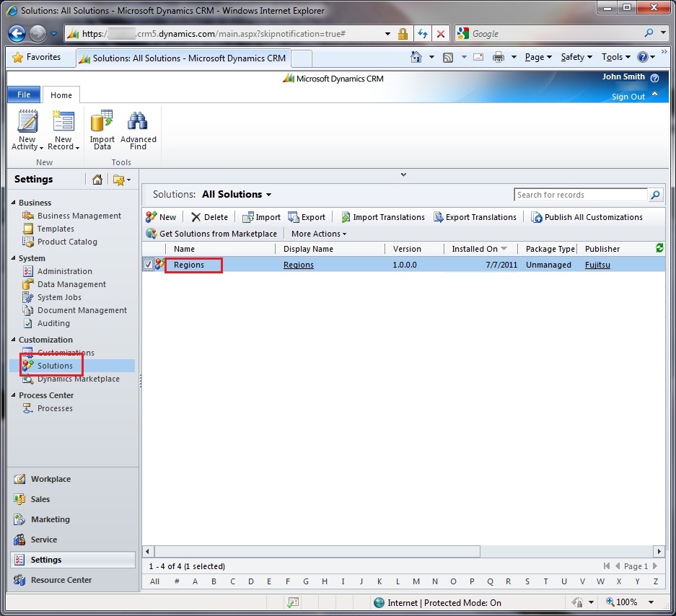676x616 pixels.
Task: Open Business Management in navigation
Action: (x=79, y=216)
